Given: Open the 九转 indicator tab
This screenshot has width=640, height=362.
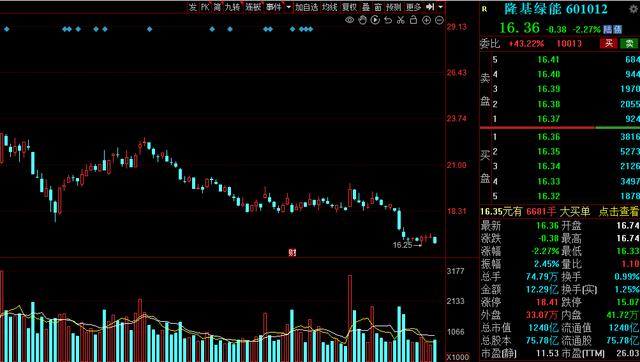Looking at the screenshot, I should click(232, 7).
